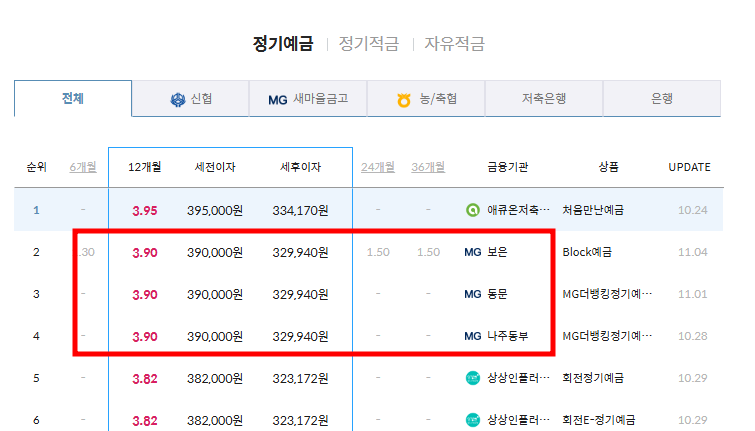Viewport: 755px width, 431px height.
Task: Click the 상품 column header
Action: pos(609,167)
